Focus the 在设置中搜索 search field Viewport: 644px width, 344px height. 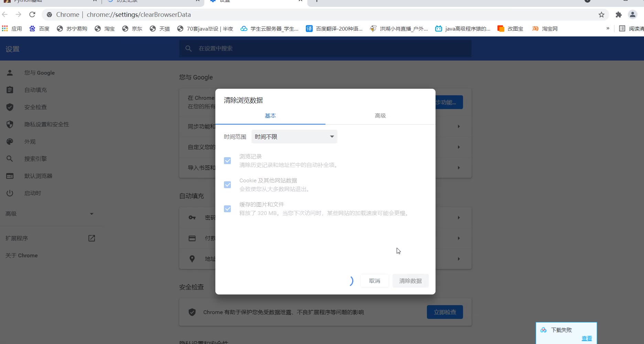325,49
